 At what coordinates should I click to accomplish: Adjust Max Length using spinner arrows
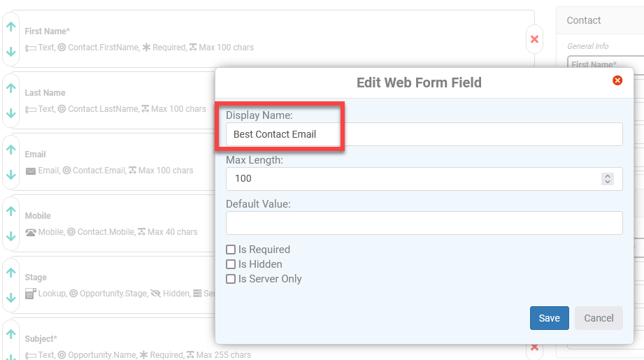pos(608,178)
